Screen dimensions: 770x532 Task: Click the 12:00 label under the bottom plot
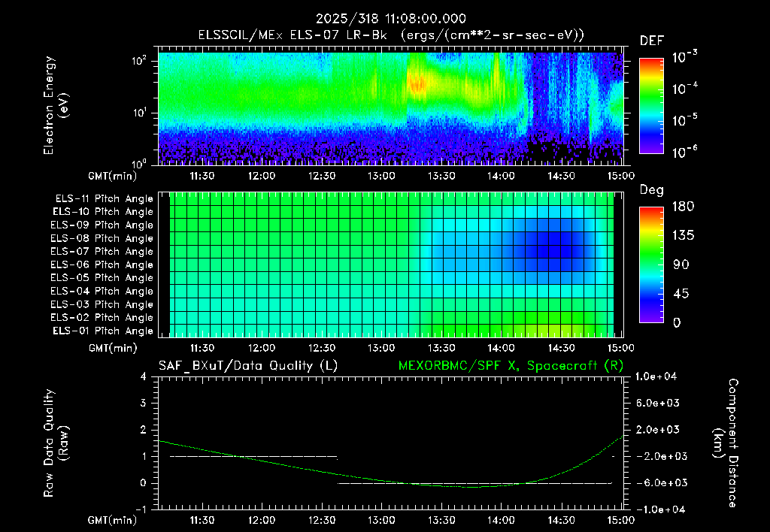click(x=261, y=520)
